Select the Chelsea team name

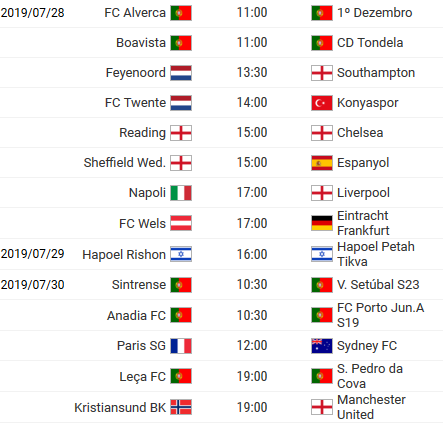(x=360, y=133)
